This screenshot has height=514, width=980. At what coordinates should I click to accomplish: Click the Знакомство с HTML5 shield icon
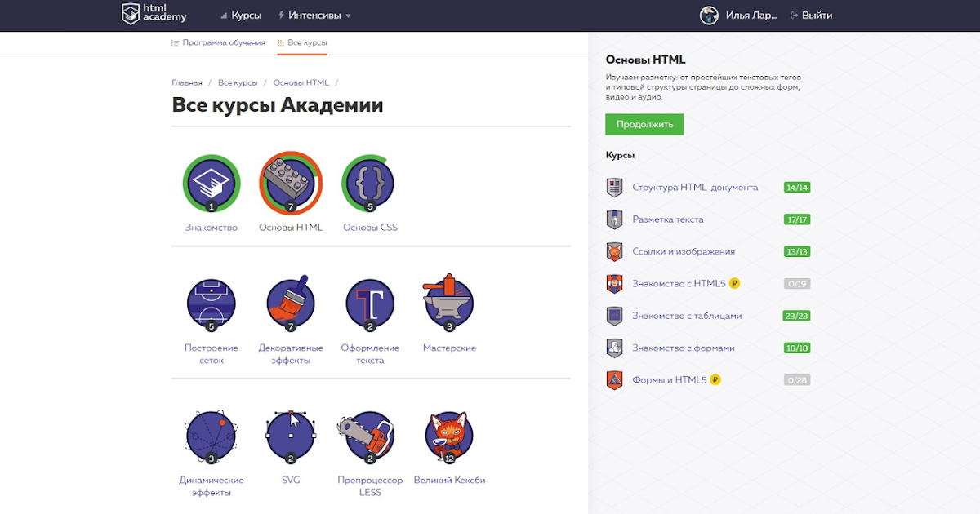point(614,284)
